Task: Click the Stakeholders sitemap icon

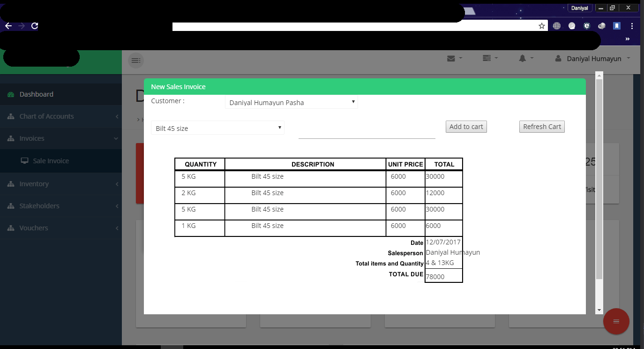Action: [x=11, y=206]
